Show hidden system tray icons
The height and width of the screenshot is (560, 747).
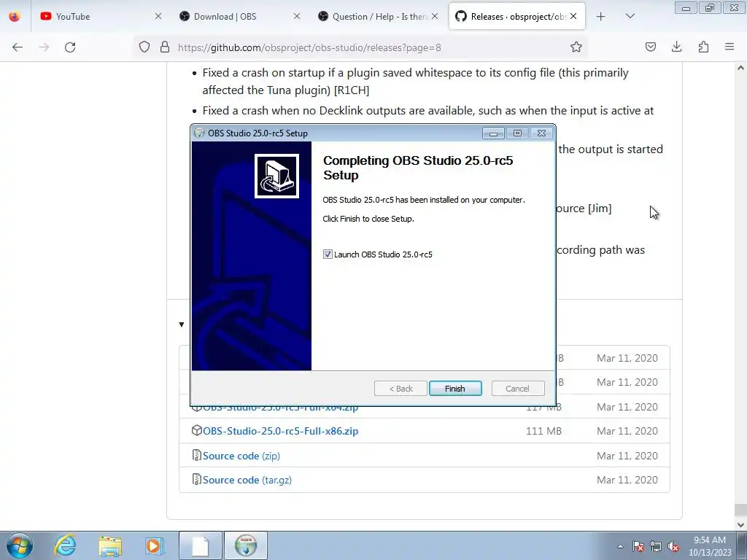tap(620, 546)
